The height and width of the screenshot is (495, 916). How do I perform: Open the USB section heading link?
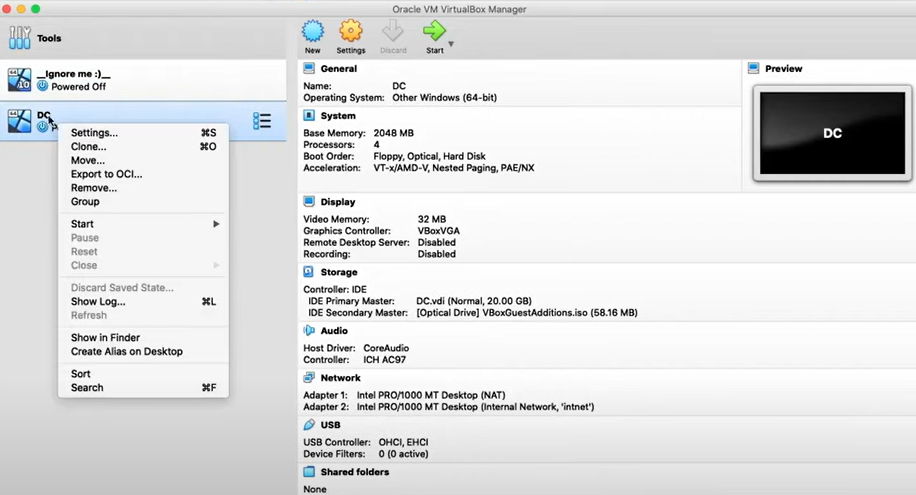click(330, 424)
